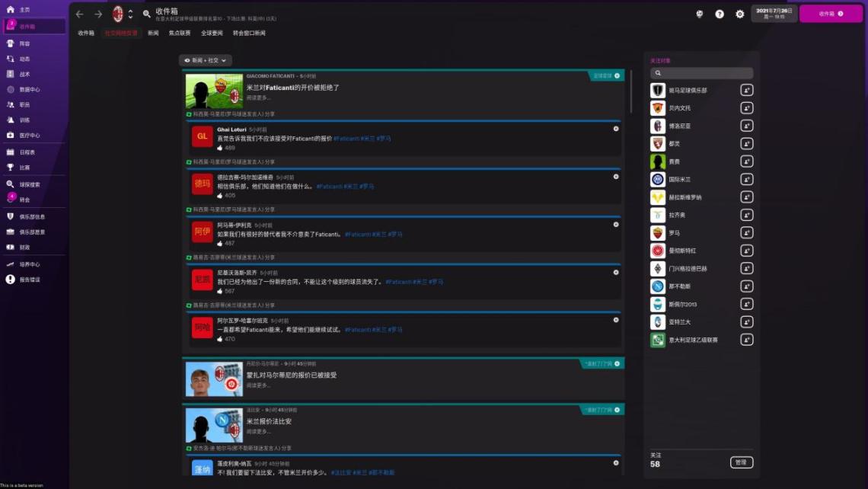Click the pink 收件箱 continue button
This screenshot has height=489, width=868.
click(831, 14)
